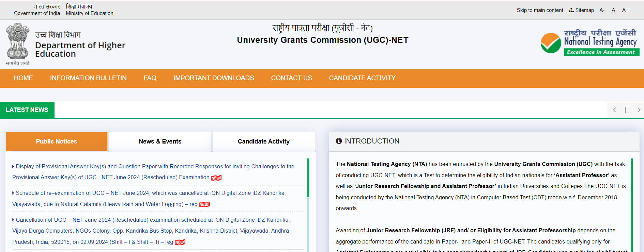
Task: Reset font size with normal A button
Action: point(613,10)
